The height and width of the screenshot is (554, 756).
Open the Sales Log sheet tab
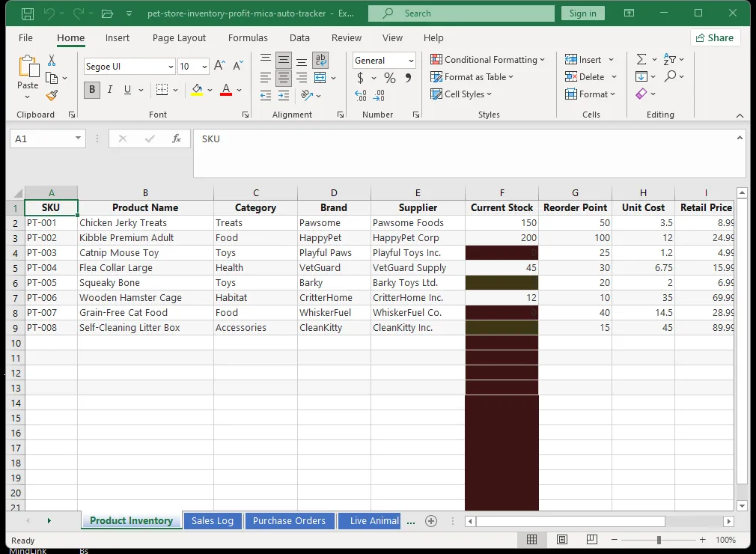[x=212, y=521]
